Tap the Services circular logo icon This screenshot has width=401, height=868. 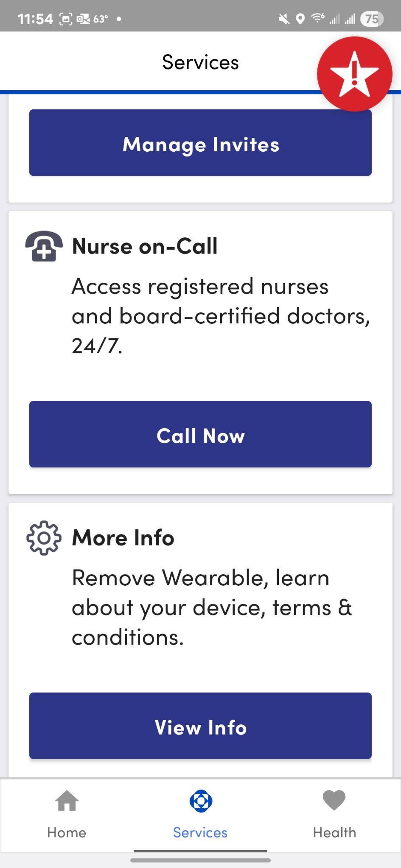(201, 801)
